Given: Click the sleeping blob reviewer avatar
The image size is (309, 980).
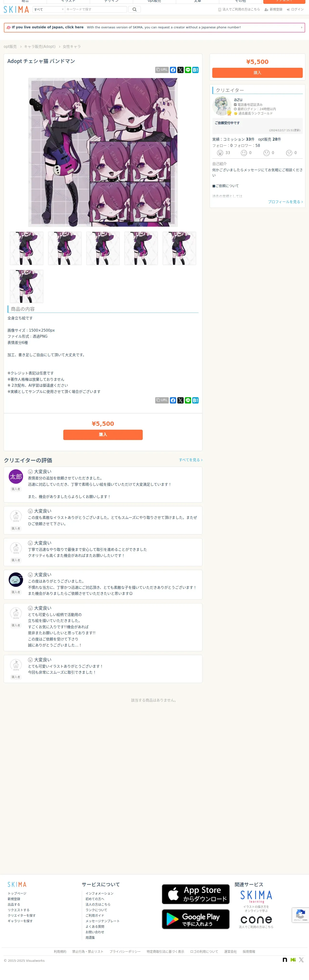Looking at the screenshot, I should (16, 580).
